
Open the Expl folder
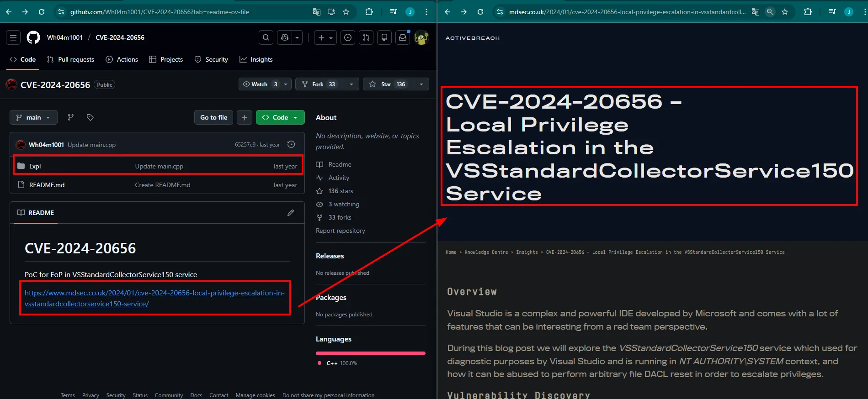coord(35,166)
